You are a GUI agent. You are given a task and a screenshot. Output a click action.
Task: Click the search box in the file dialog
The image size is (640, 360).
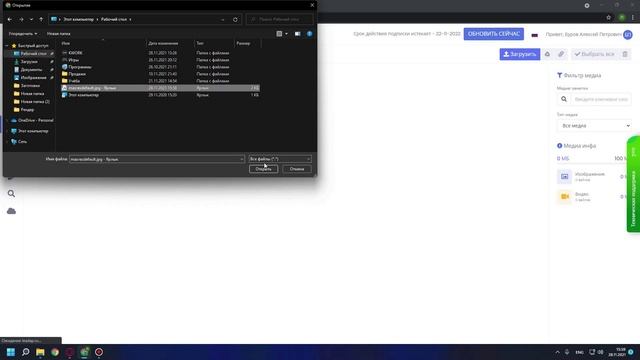click(x=280, y=19)
